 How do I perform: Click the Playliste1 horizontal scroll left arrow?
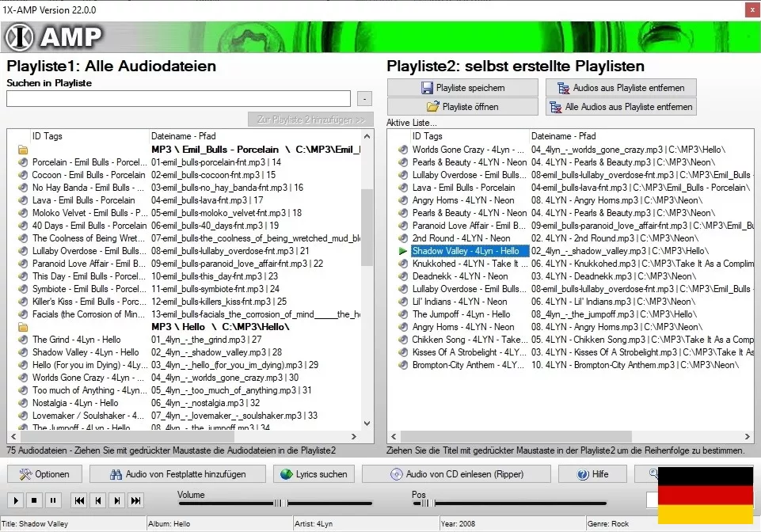point(13,436)
